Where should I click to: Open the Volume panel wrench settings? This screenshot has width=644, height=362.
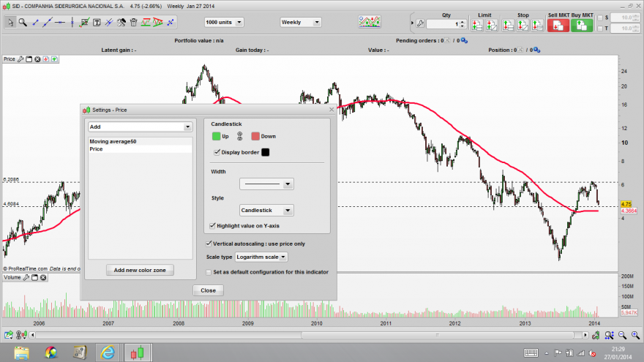point(26,277)
